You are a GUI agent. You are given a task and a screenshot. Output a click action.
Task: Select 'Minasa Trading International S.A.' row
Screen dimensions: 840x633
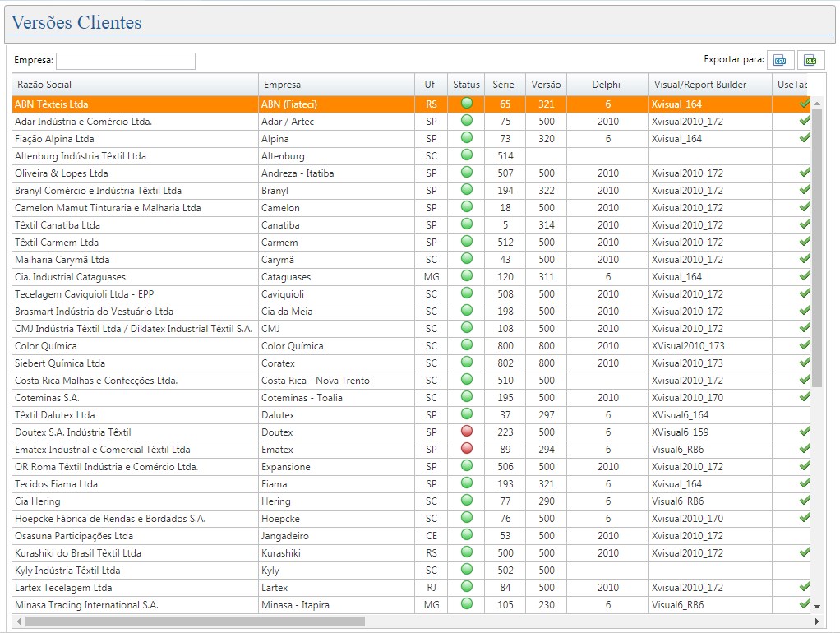click(x=411, y=605)
